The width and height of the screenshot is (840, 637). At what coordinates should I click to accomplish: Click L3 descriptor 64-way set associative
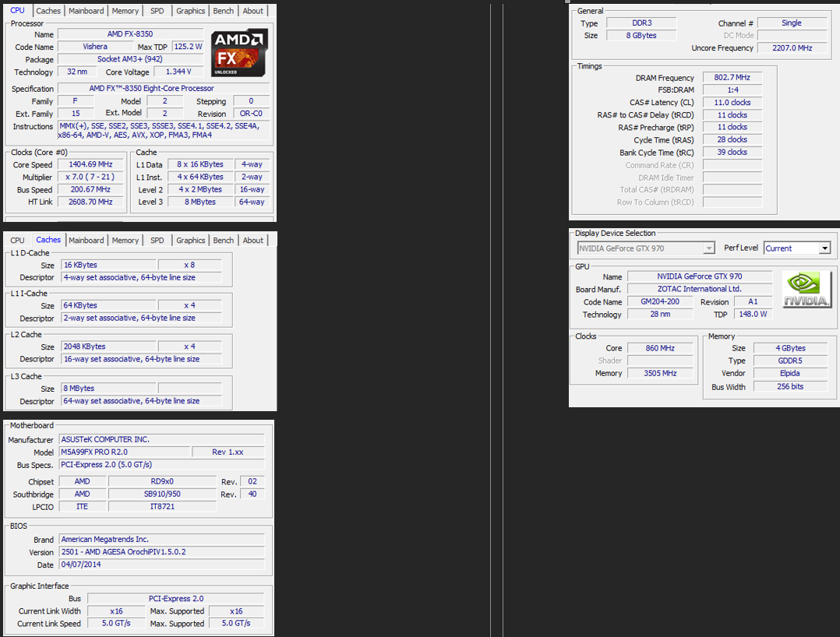pyautogui.click(x=142, y=400)
